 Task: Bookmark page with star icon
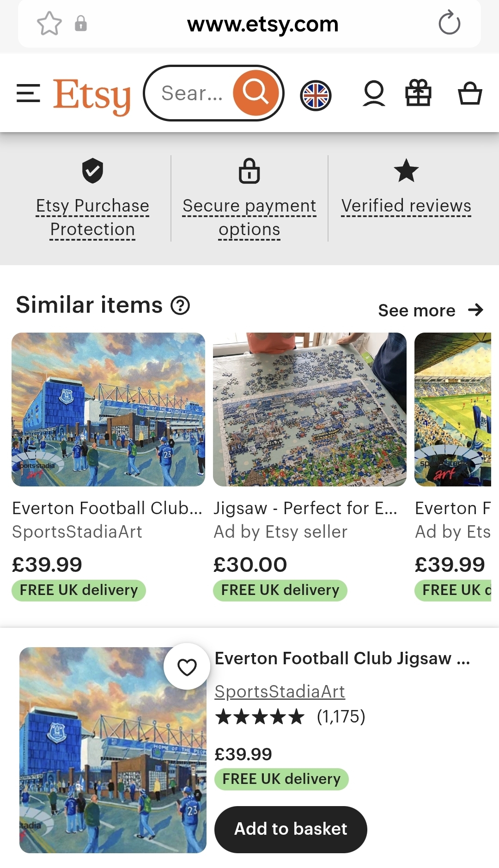(x=49, y=24)
